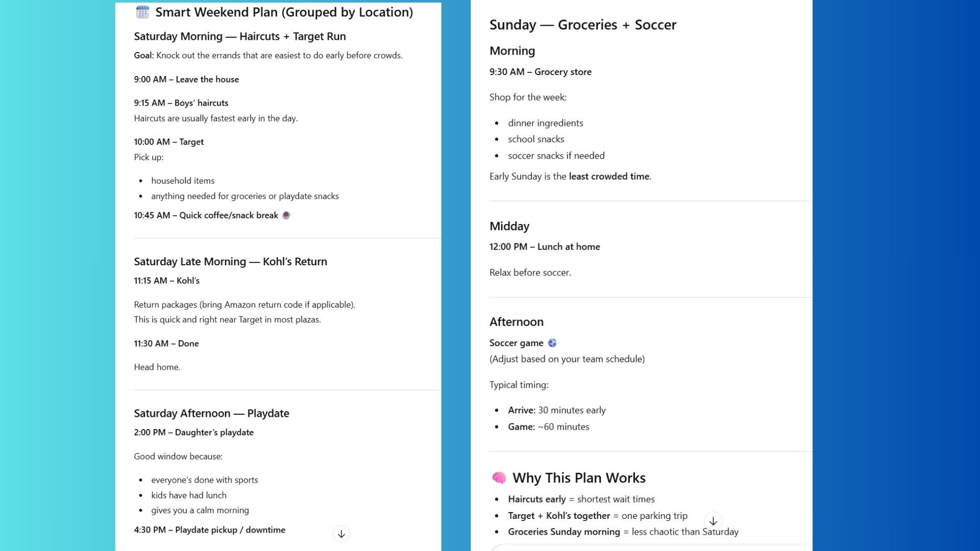980x551 pixels.
Task: Select the Why This Plan Works heading
Action: (x=579, y=478)
